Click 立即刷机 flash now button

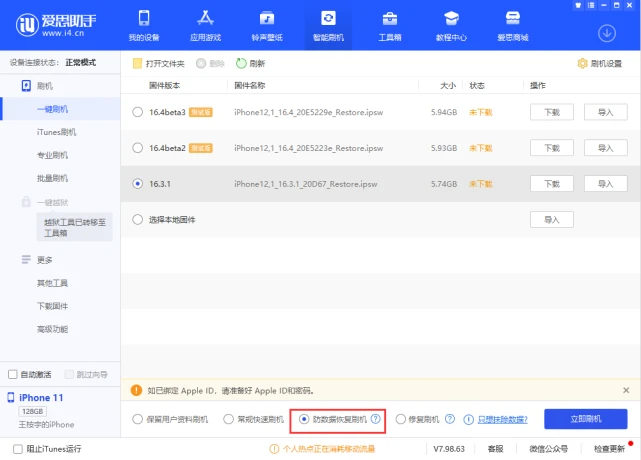585,419
